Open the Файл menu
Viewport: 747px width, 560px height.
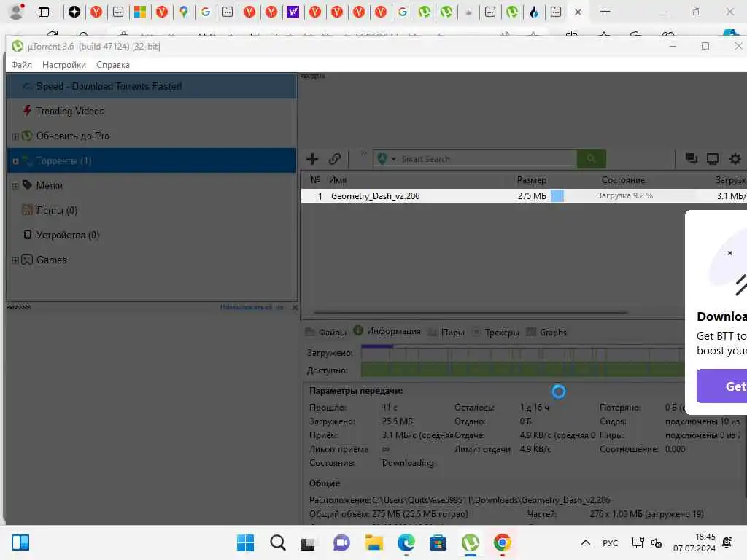[21, 65]
